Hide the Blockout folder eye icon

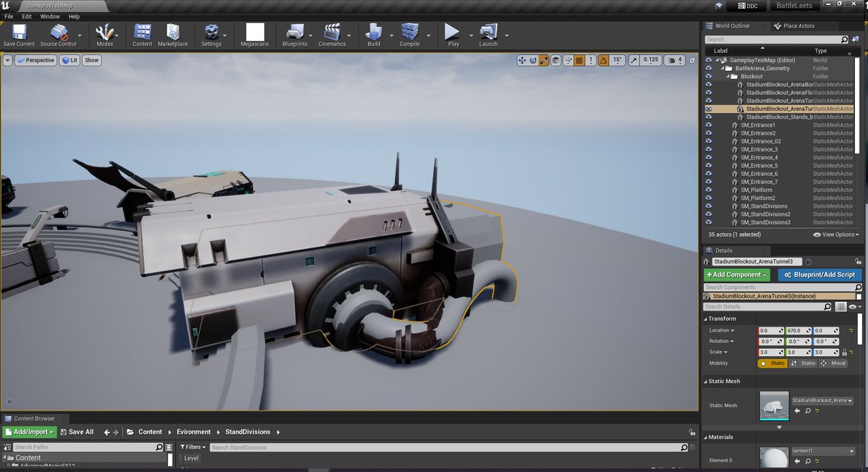pos(708,76)
